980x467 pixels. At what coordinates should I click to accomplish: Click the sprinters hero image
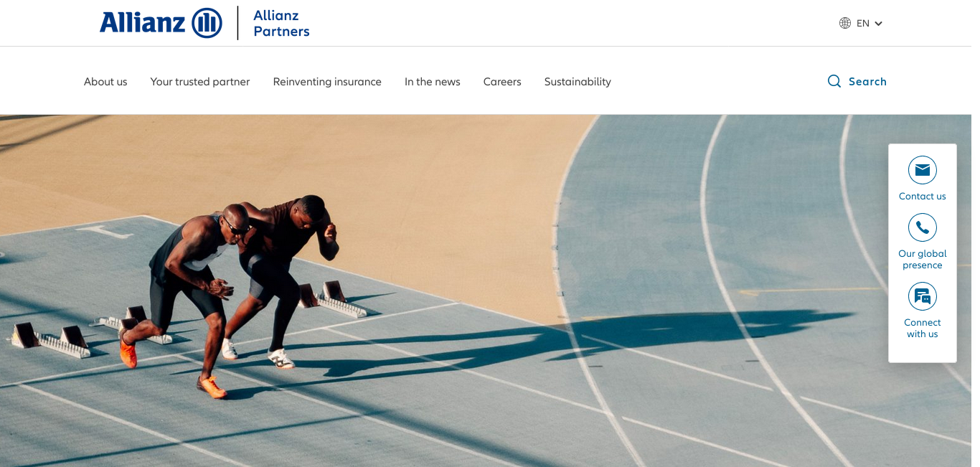click(x=445, y=291)
